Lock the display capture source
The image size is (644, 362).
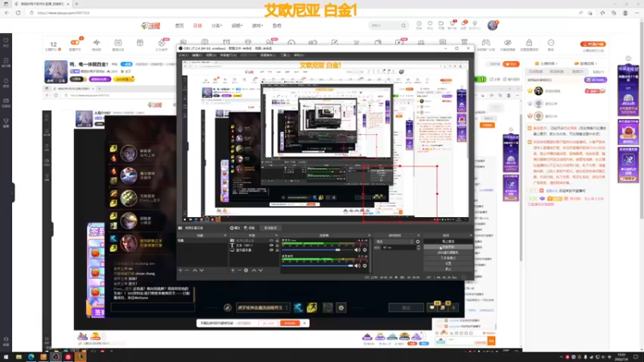tap(277, 250)
